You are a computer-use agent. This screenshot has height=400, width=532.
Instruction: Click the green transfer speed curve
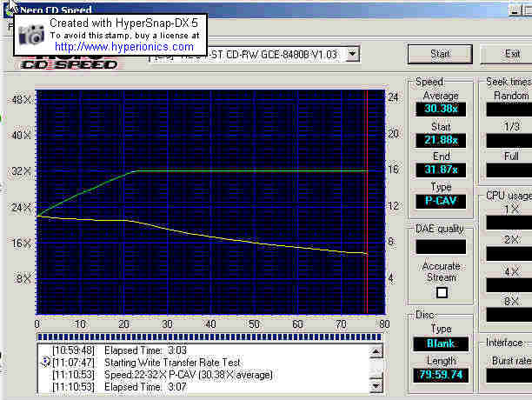pos(251,171)
